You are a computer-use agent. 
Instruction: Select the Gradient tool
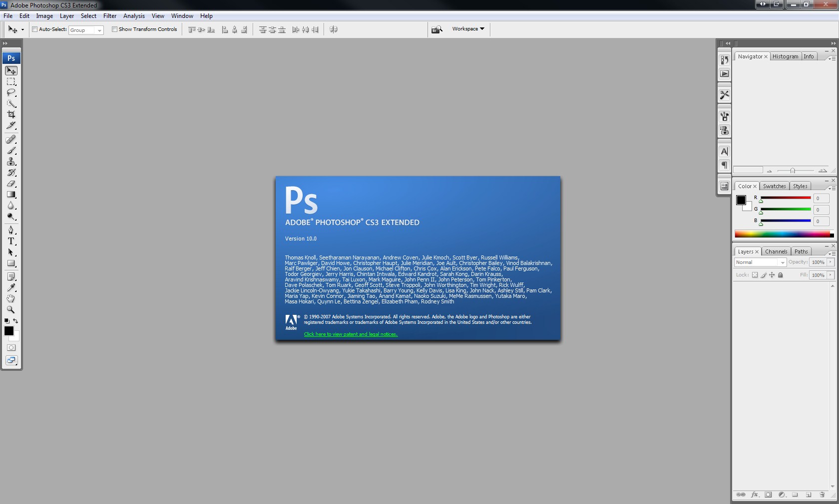coord(11,195)
